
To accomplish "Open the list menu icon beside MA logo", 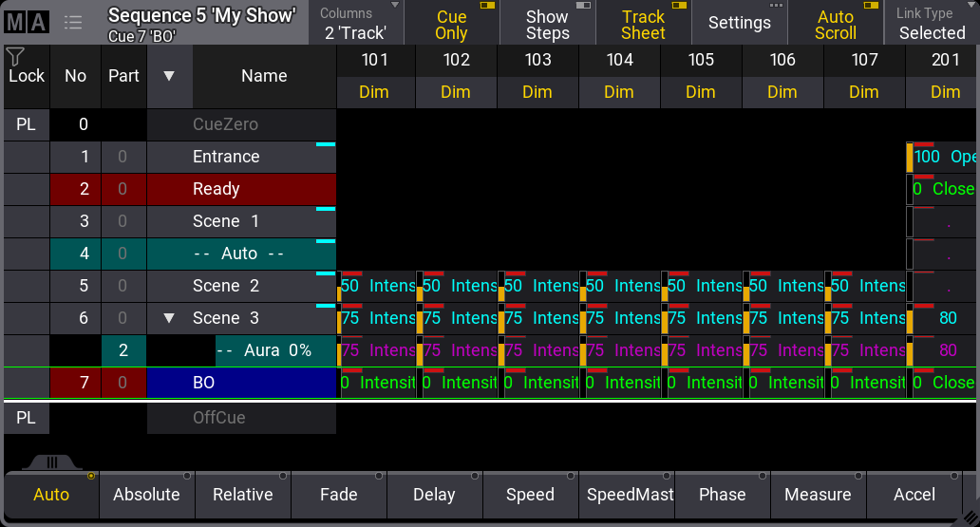I will click(73, 23).
